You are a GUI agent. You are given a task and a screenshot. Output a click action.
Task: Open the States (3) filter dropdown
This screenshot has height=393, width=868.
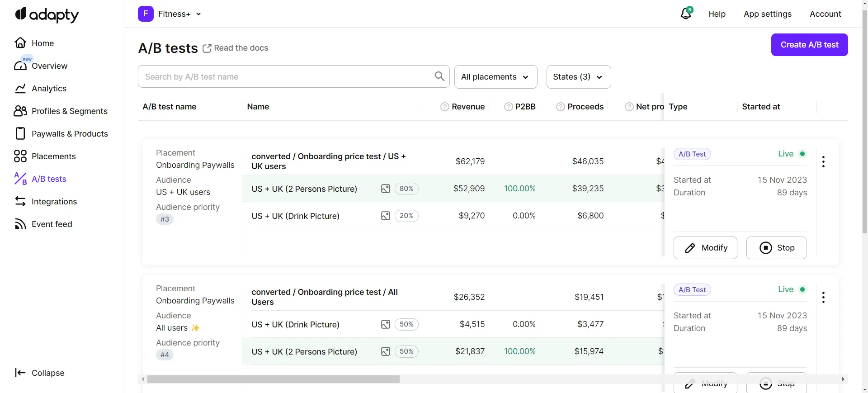pyautogui.click(x=578, y=77)
